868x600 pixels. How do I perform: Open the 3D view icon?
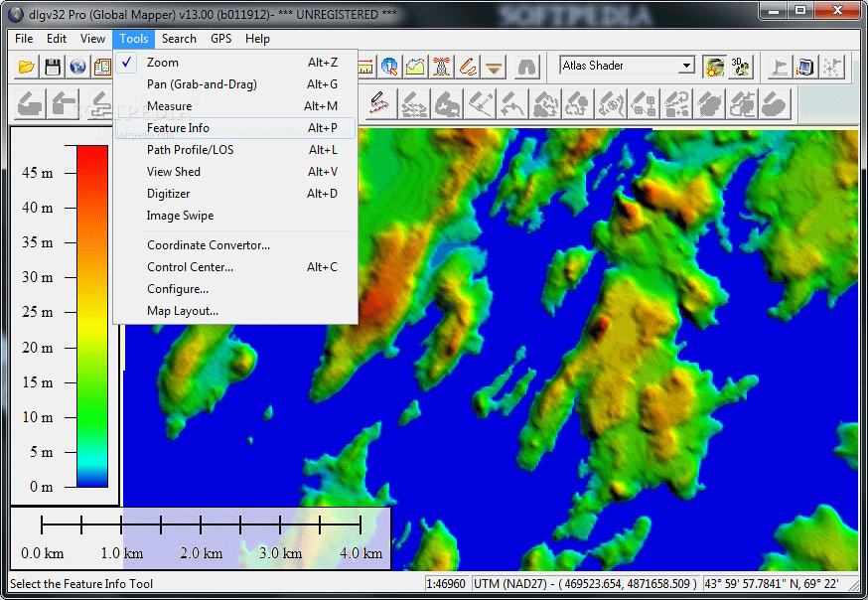740,67
